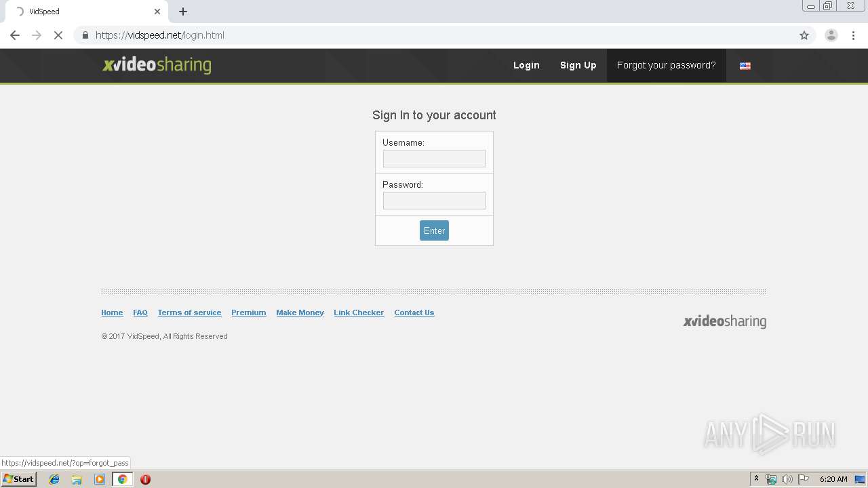Viewport: 868px width, 488px height.
Task: Open the Sign Up menu item
Action: 578,65
